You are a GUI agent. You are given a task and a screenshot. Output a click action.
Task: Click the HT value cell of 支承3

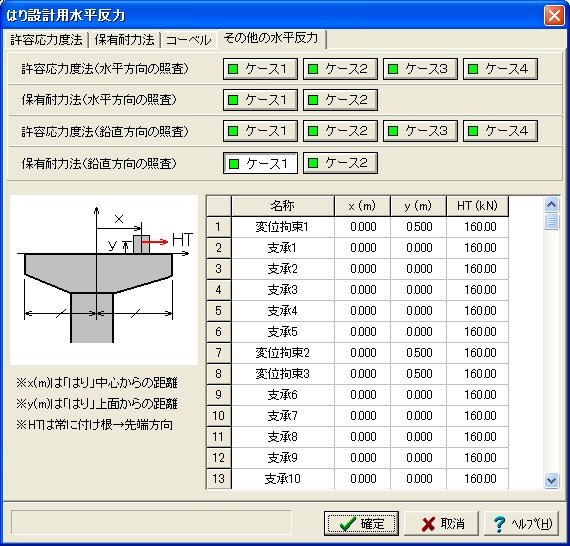click(x=477, y=290)
